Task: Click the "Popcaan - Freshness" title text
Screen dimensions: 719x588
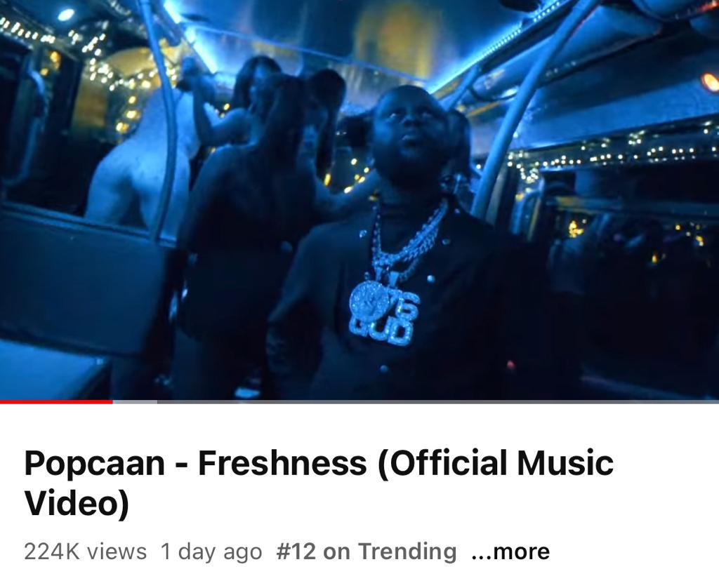Action: tap(196, 462)
